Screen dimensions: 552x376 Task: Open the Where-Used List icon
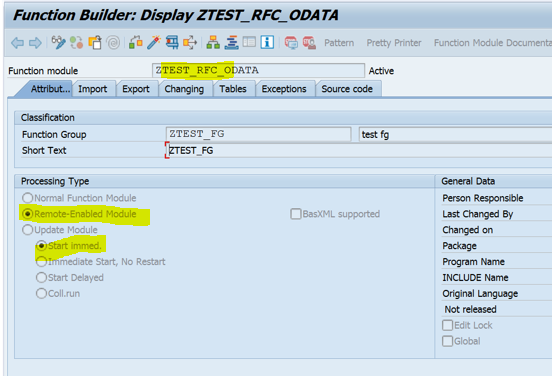190,43
